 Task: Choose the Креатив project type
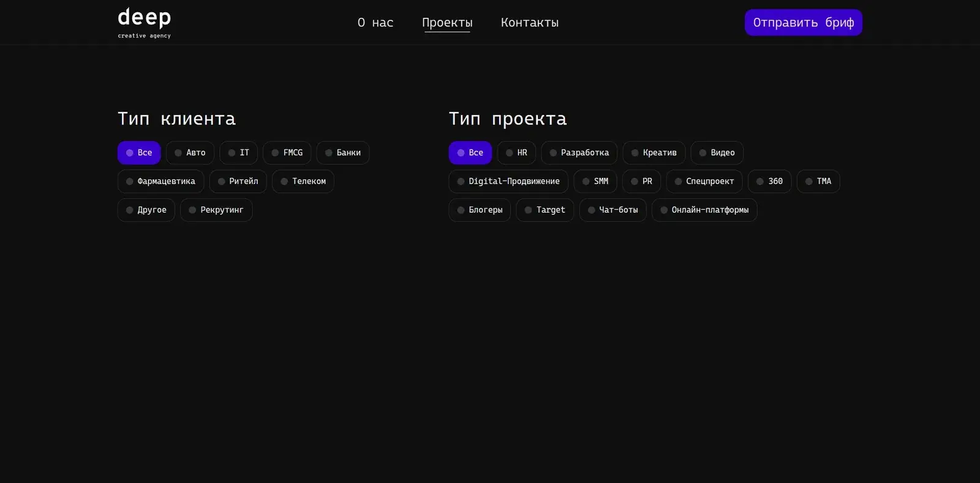(654, 153)
